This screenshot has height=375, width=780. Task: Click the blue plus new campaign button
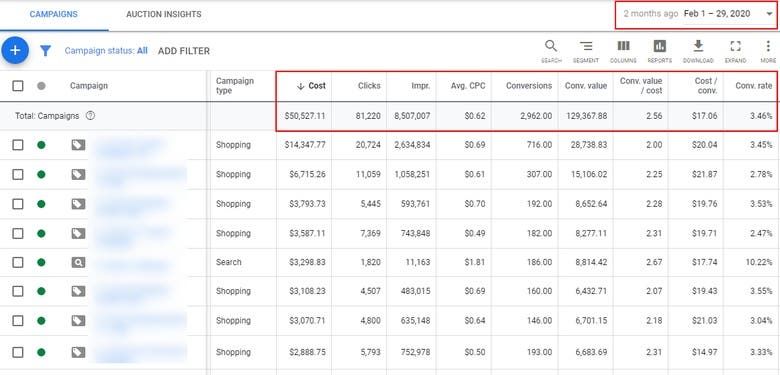15,50
